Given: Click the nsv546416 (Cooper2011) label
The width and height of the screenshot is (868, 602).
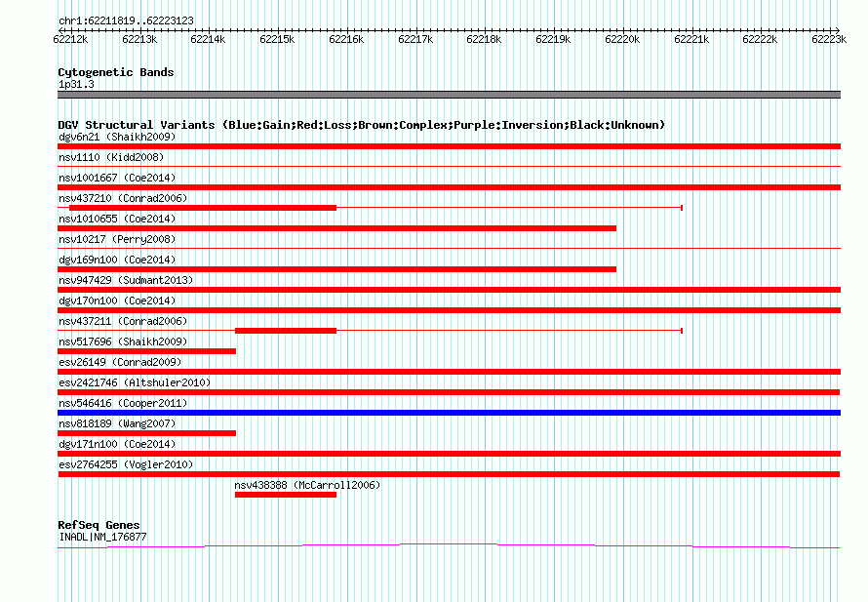Looking at the screenshot, I should (123, 403).
